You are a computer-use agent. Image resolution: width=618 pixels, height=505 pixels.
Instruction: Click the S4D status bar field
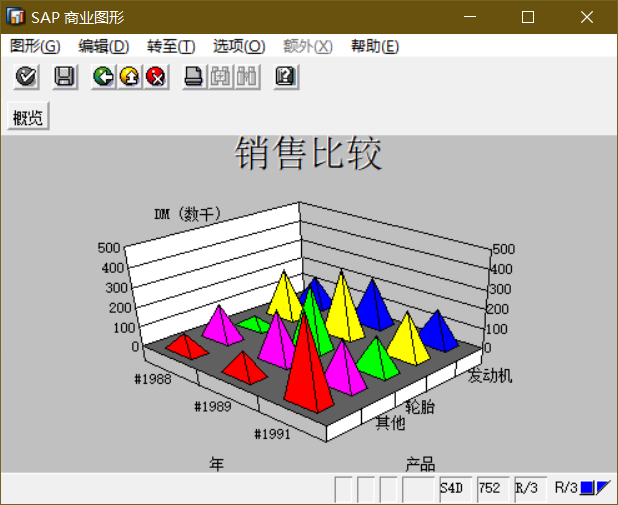[455, 488]
